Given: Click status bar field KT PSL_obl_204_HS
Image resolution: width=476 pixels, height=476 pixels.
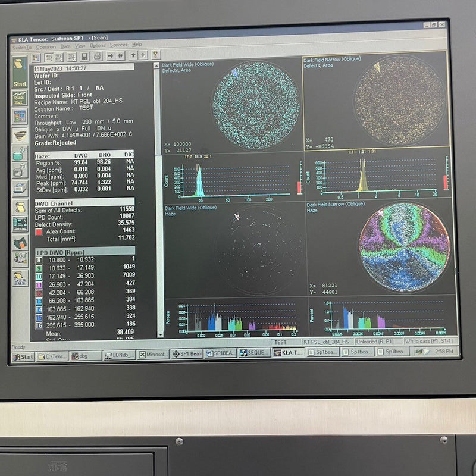Looking at the screenshot, I should (328, 342).
